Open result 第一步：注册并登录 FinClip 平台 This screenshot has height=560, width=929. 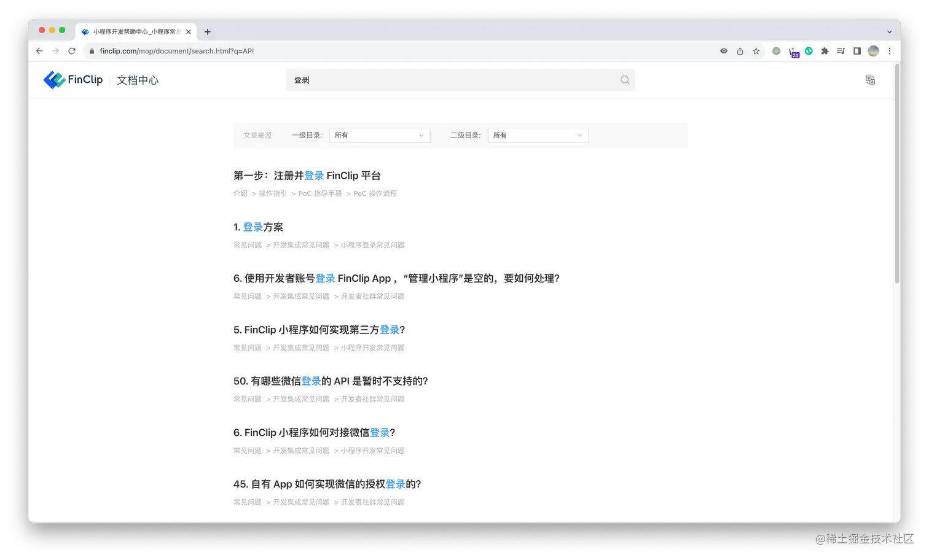(x=307, y=176)
